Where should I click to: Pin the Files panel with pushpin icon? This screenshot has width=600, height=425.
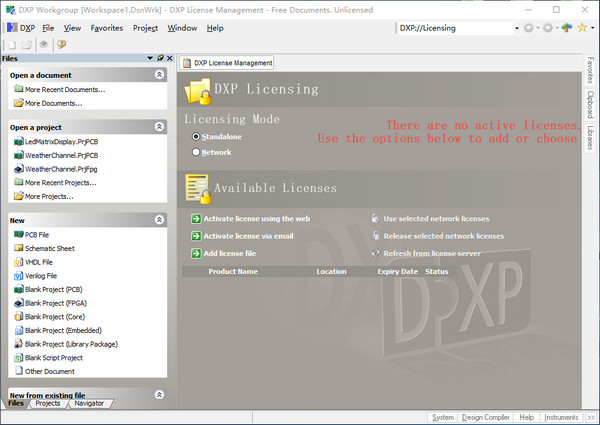[x=160, y=58]
